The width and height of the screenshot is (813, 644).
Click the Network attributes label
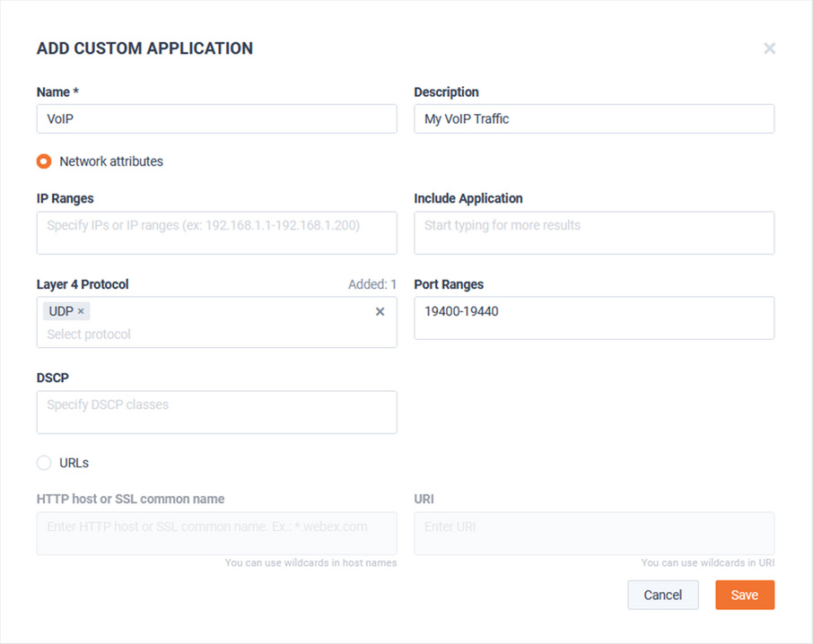pos(111,161)
